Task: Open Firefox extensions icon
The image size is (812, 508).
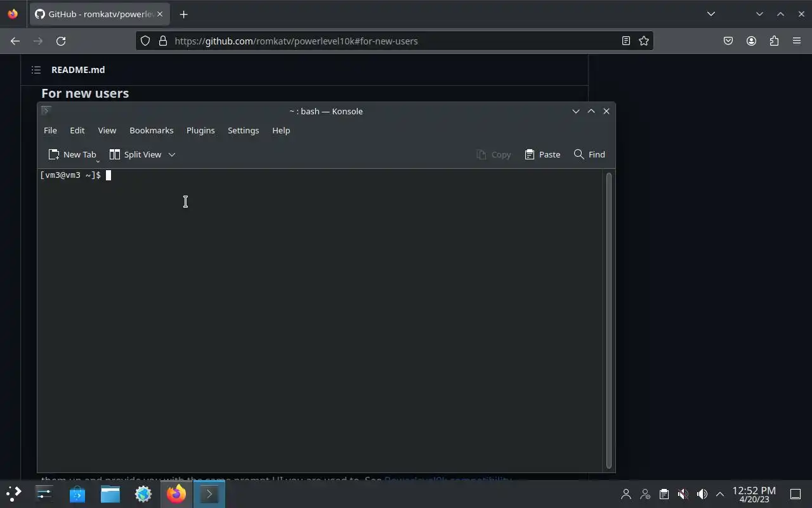Action: [774, 41]
